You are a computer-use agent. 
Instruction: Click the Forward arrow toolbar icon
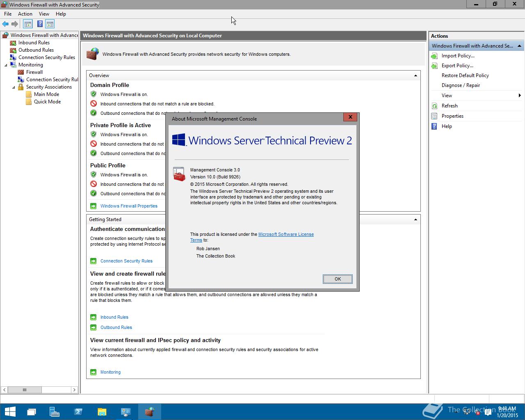15,24
